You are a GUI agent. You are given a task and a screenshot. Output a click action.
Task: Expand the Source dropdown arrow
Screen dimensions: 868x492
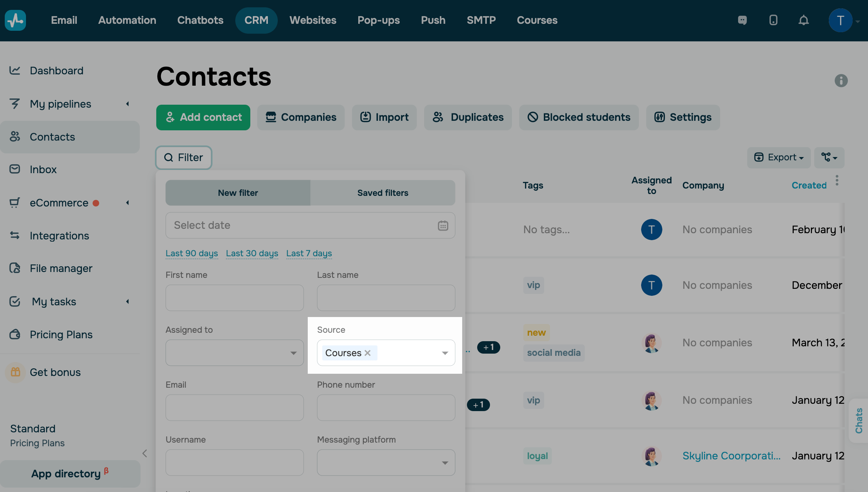tap(445, 353)
